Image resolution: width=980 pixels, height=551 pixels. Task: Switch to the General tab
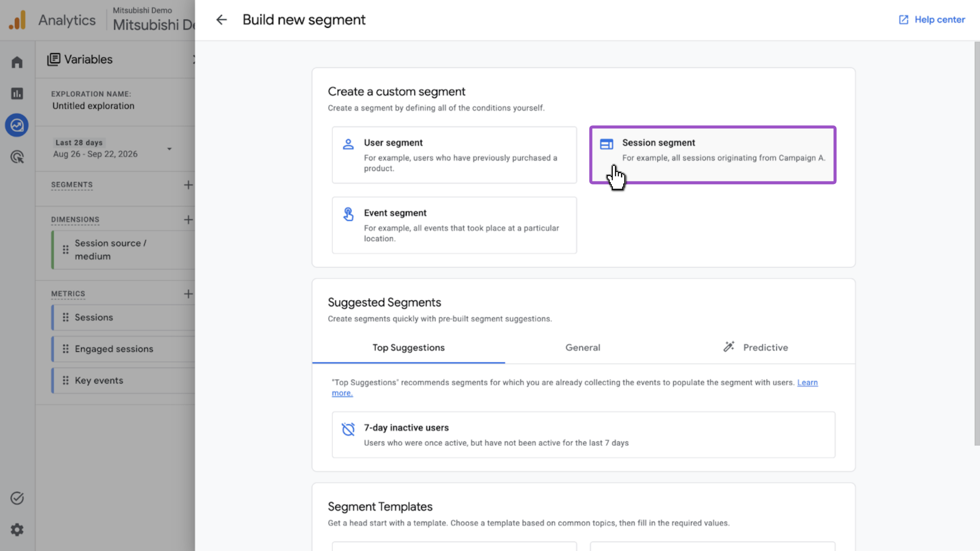pos(583,347)
